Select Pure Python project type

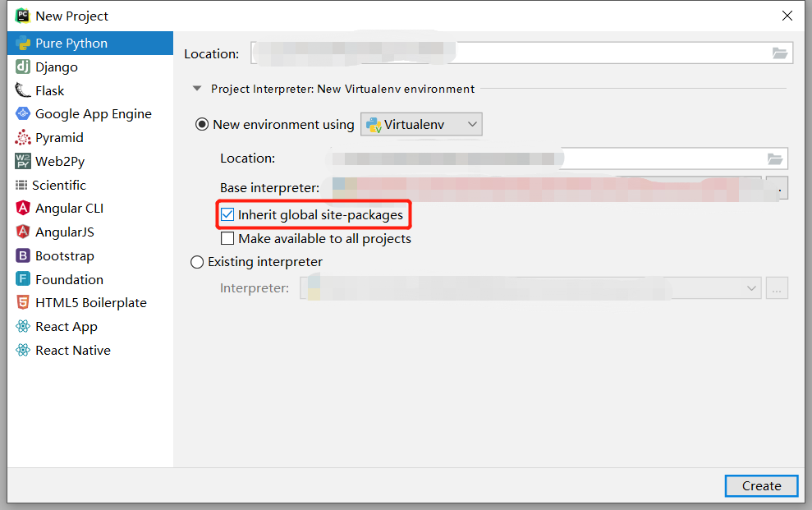pos(90,43)
